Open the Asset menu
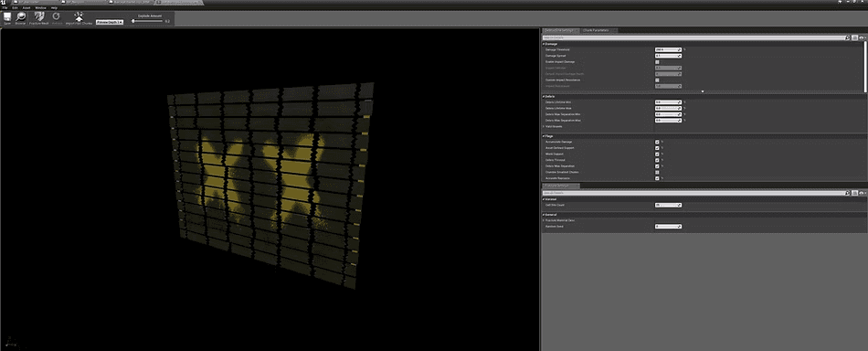 (26, 7)
